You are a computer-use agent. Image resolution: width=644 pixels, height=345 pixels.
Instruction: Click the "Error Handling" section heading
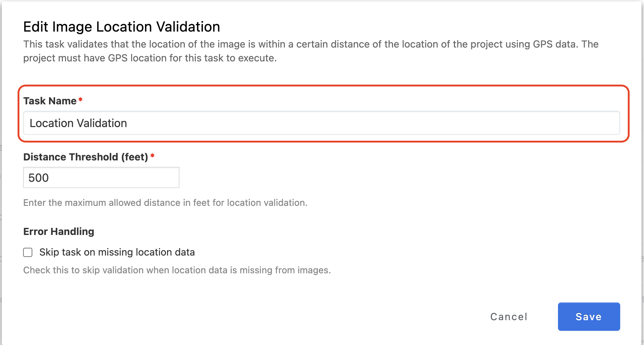(59, 232)
